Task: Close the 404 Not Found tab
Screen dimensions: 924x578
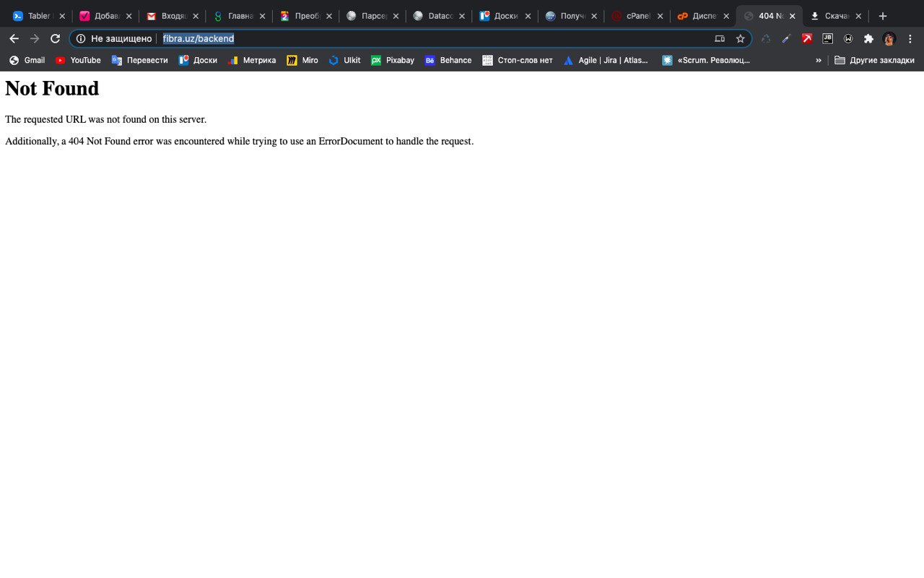Action: pos(792,16)
